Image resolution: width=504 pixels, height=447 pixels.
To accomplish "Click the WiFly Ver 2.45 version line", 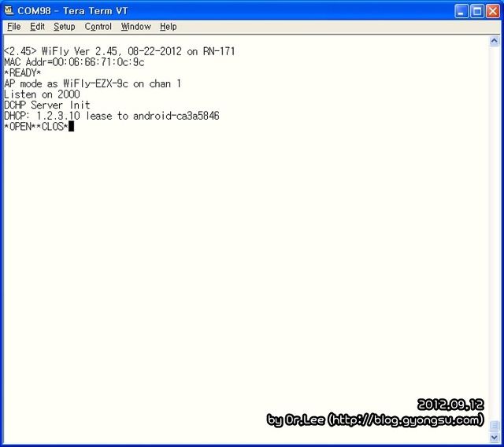I will 119,51.
